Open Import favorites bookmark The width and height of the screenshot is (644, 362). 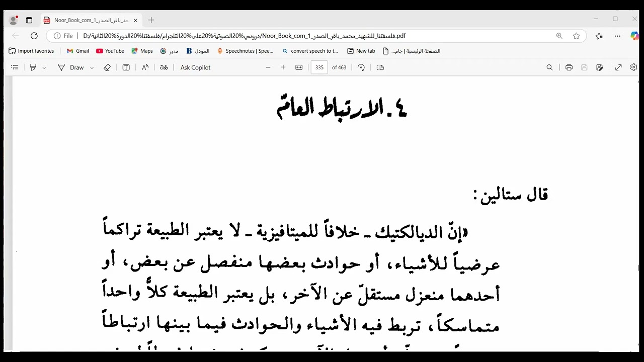point(31,51)
